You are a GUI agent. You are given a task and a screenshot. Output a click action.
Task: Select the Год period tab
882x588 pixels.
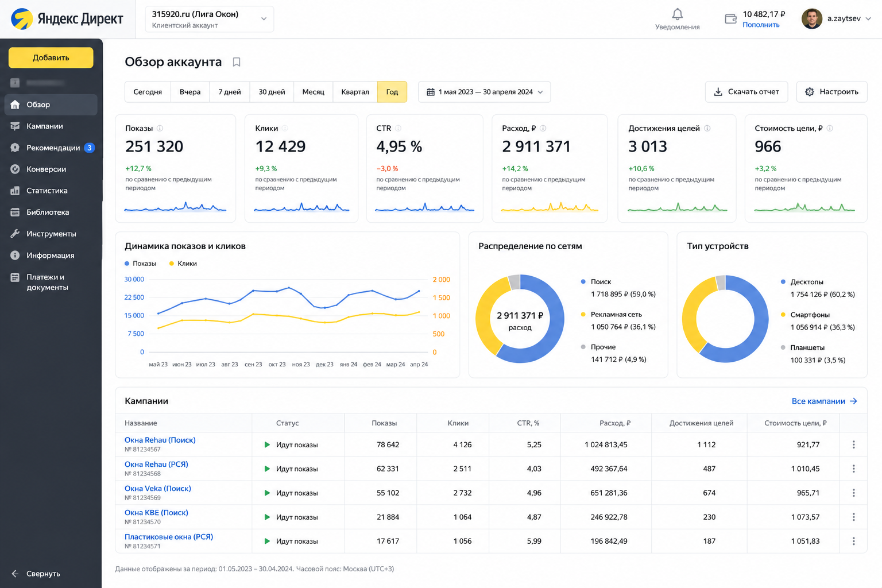[392, 92]
